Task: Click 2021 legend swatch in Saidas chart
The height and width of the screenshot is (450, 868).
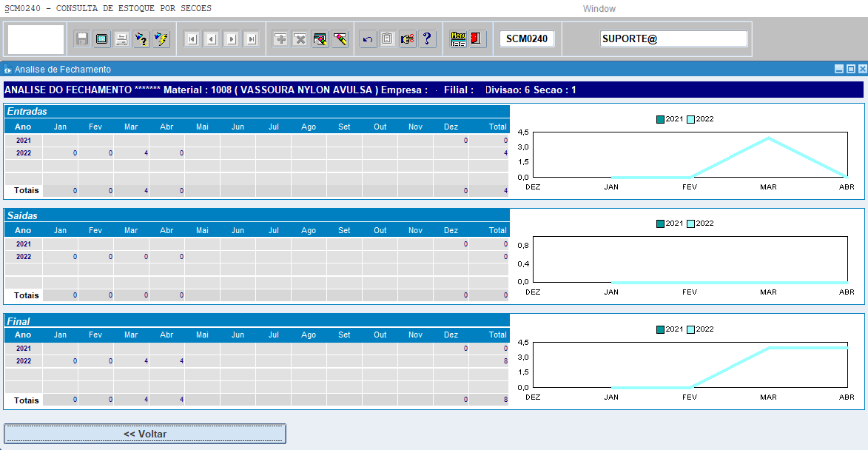Action: click(660, 224)
